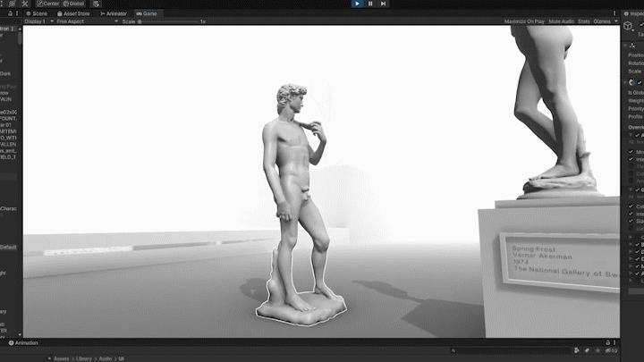Click the Animation panel lock icon
This screenshot has height=362, width=644.
coord(608,342)
